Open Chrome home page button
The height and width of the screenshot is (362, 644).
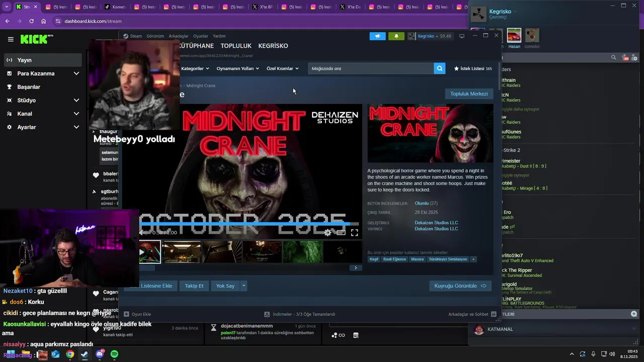click(44, 21)
